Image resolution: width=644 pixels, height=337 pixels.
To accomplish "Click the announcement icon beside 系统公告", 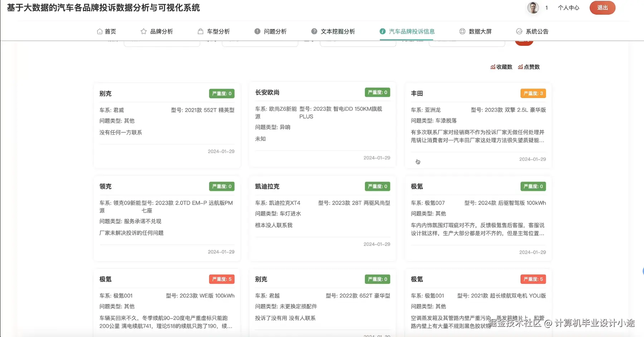I will tap(519, 31).
